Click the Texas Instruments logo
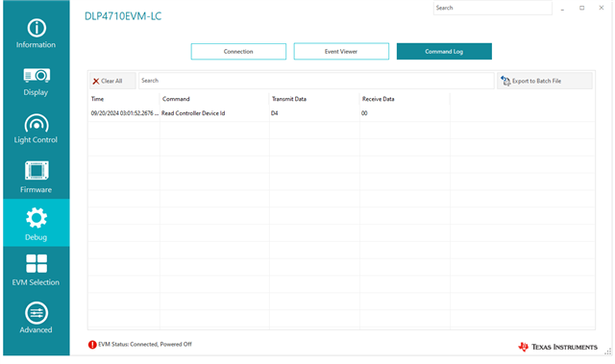Viewport: 615px width, 364px height. pos(557,347)
